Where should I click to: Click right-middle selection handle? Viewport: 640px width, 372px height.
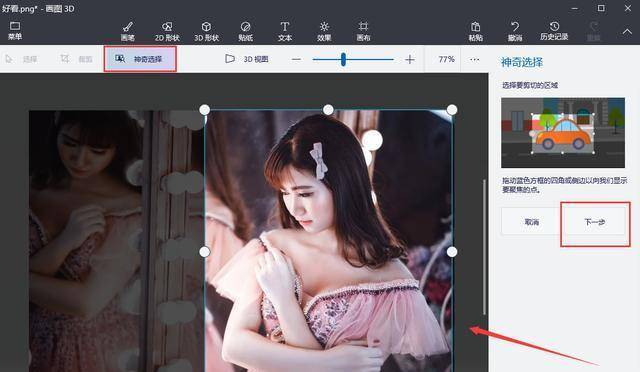click(452, 252)
